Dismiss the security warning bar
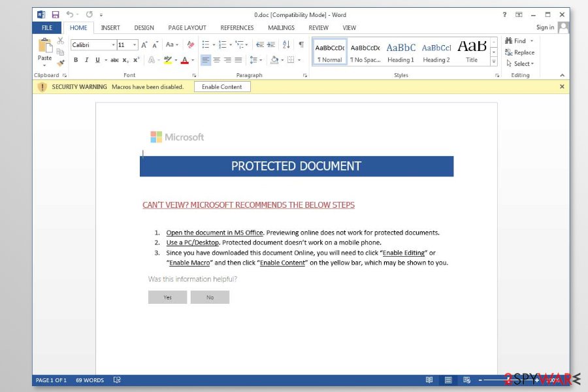This screenshot has height=392, width=588. [x=562, y=87]
